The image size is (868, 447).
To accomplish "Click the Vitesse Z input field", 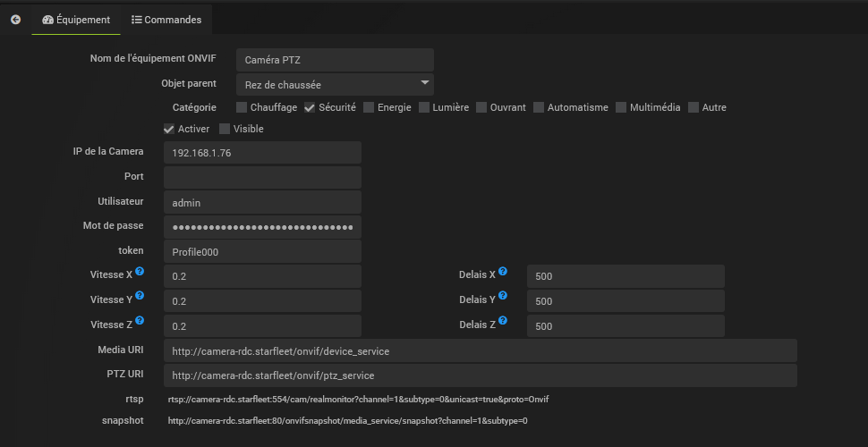I will click(262, 325).
